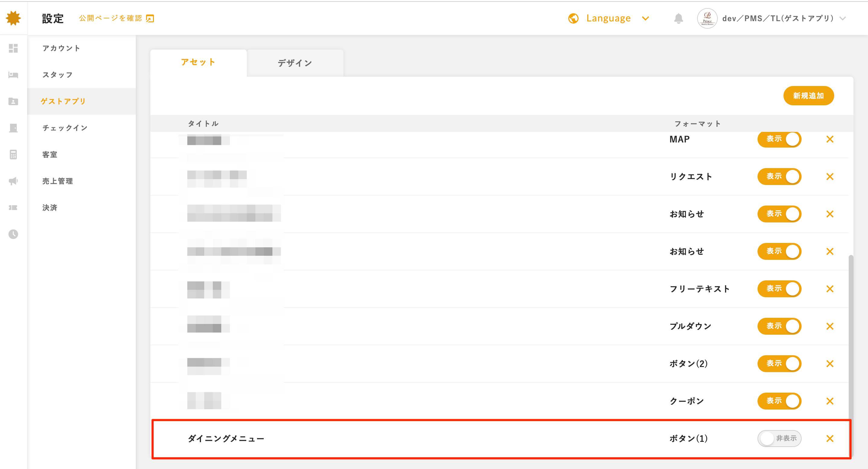The height and width of the screenshot is (469, 868).
Task: Expand the account chevron next to dev/PMS/TL
Action: [843, 18]
